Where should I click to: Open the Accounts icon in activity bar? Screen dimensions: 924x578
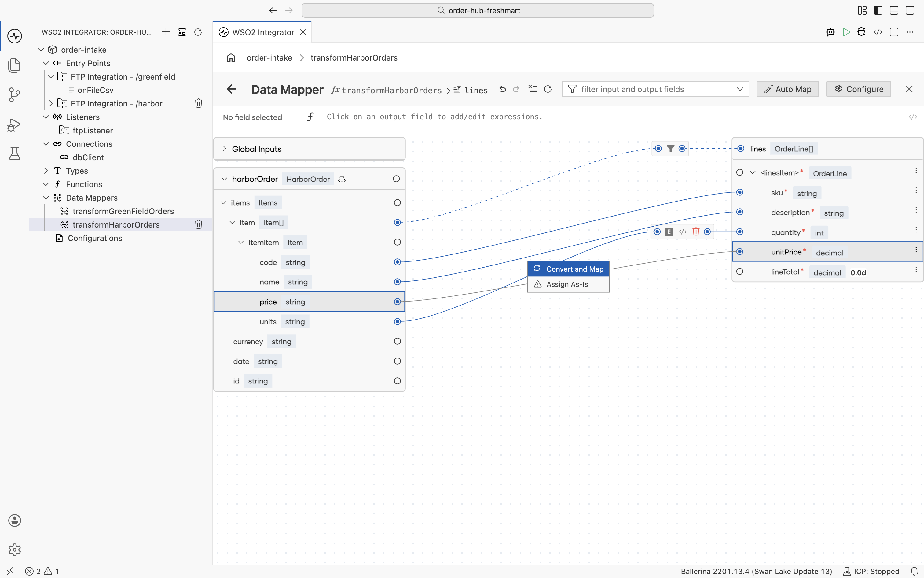[14, 521]
